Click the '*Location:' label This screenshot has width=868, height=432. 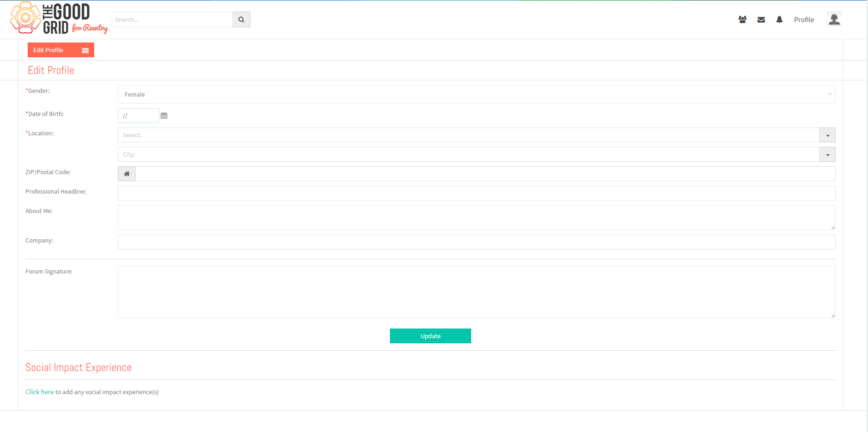(39, 133)
